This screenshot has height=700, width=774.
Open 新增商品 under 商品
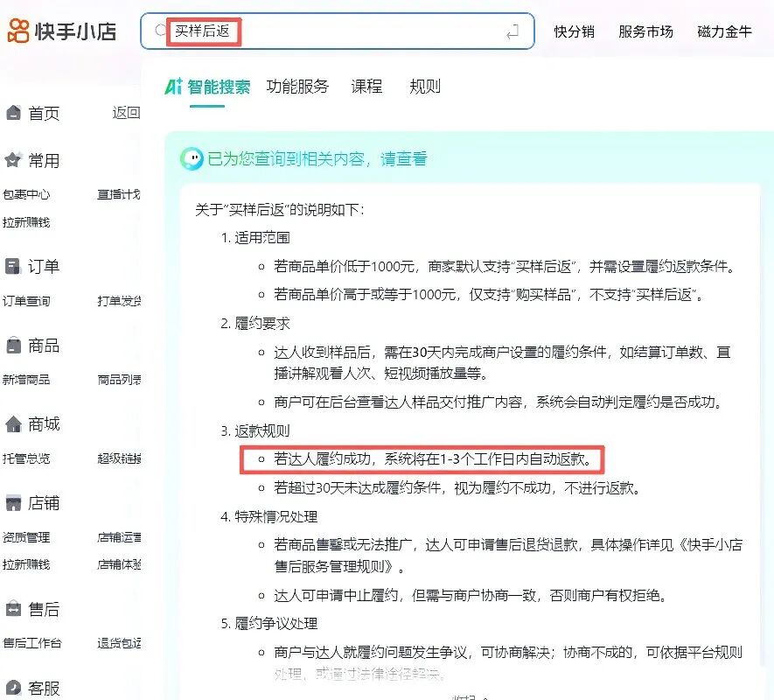tap(26, 380)
